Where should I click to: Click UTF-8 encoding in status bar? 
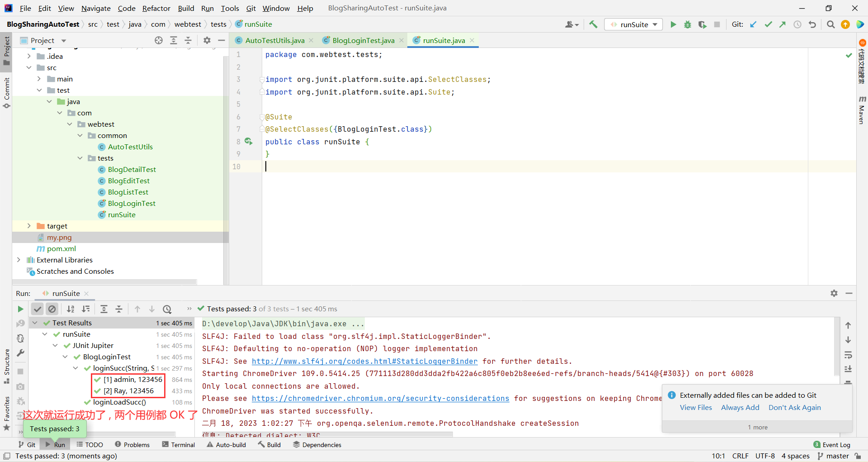[x=765, y=456]
